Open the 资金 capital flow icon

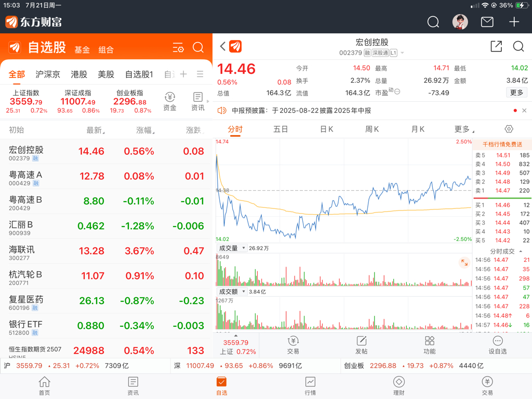[x=170, y=101]
